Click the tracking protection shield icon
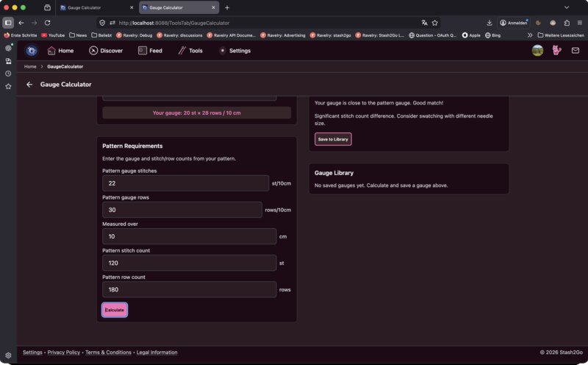Image resolution: width=588 pixels, height=365 pixels. pyautogui.click(x=102, y=23)
